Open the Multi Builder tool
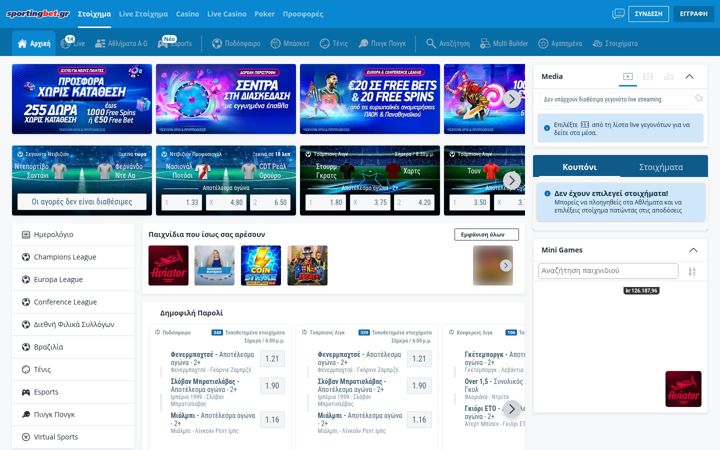This screenshot has width=720, height=450. pyautogui.click(x=504, y=44)
